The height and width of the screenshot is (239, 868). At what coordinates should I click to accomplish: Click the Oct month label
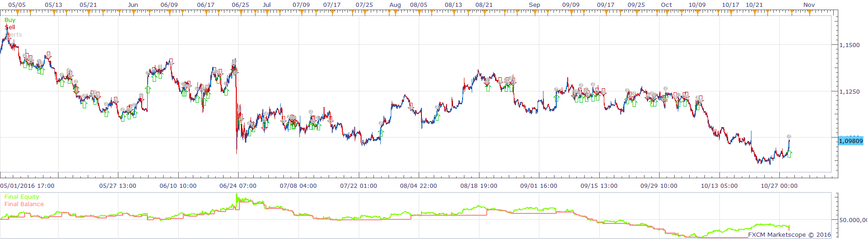[x=667, y=5]
